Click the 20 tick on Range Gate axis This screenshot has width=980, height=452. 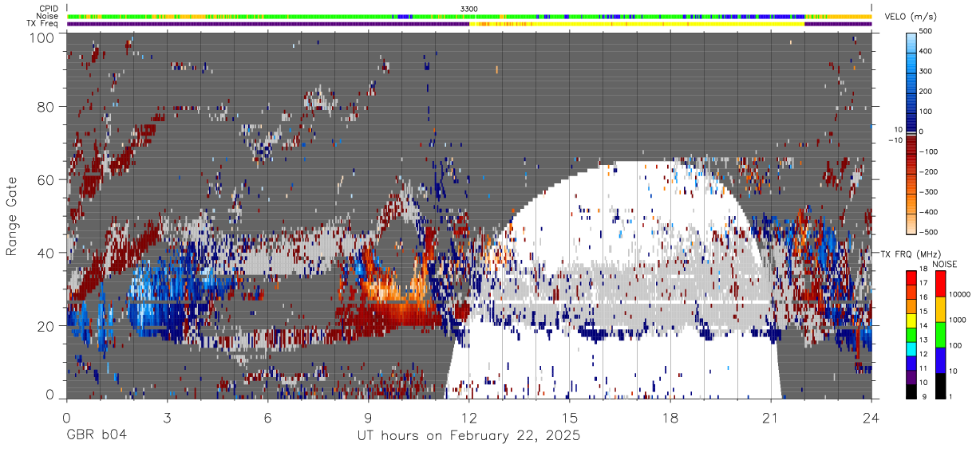click(46, 326)
